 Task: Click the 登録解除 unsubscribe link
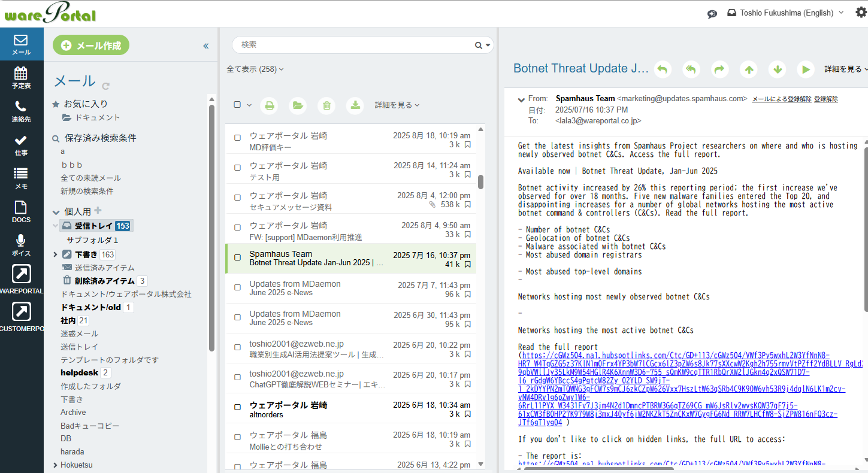pos(826,99)
